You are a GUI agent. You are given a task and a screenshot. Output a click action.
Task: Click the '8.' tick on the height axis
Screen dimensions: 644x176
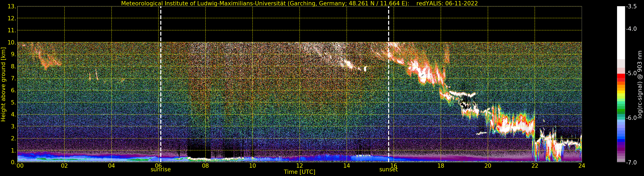(13, 66)
